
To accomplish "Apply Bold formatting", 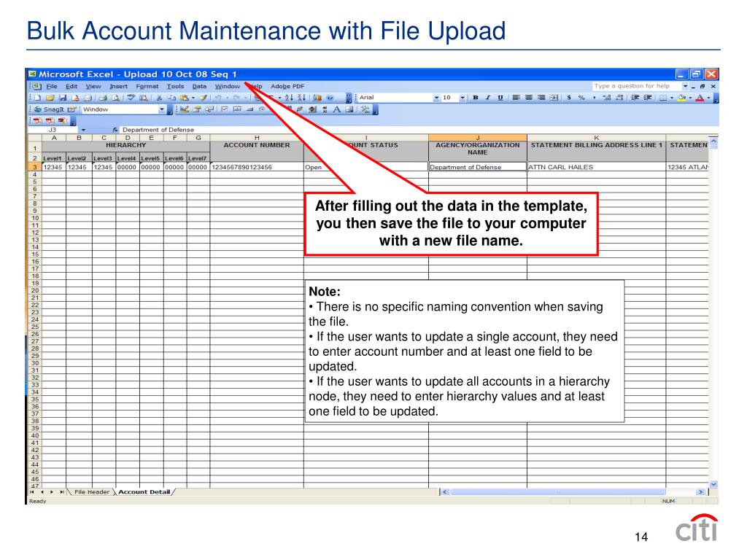I will tap(475, 98).
